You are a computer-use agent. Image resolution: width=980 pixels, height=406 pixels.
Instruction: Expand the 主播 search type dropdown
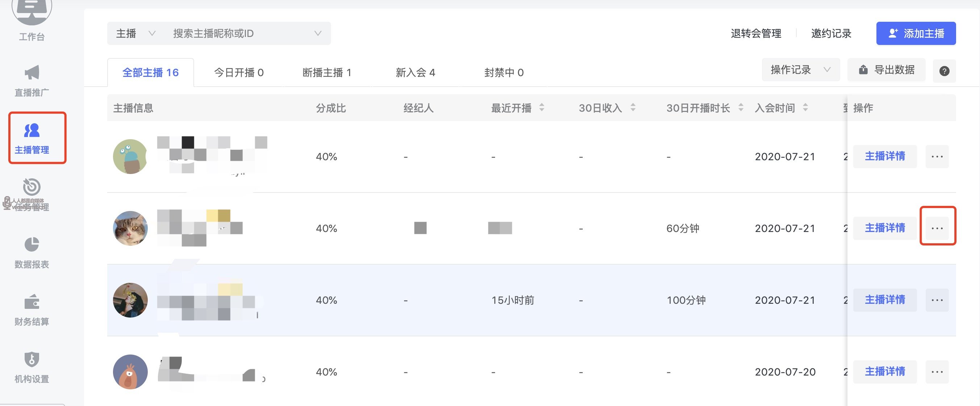point(136,33)
